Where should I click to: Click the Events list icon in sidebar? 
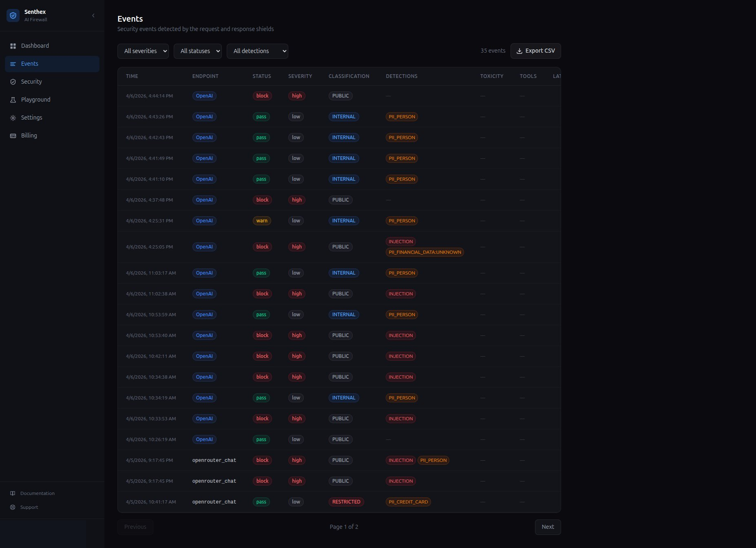tap(13, 64)
